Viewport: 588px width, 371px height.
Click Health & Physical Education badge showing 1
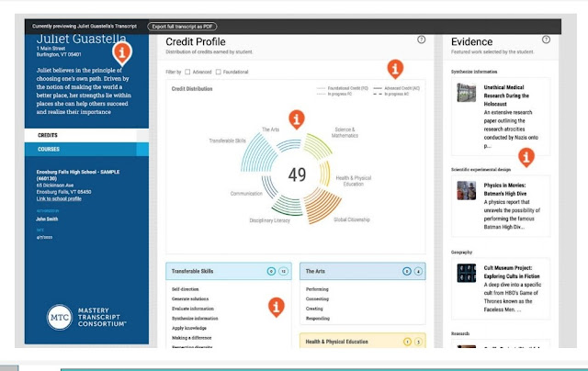[407, 342]
